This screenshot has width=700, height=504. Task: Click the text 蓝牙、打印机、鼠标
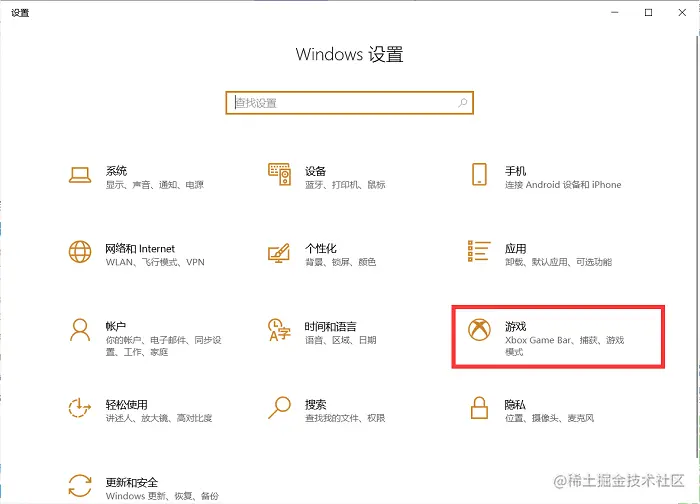[x=345, y=185]
